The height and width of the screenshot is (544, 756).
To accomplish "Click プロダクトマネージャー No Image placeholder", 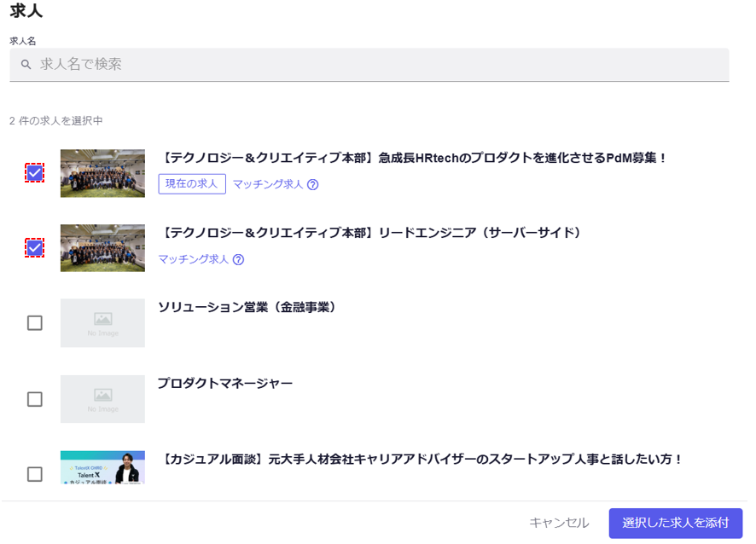I will tap(102, 399).
